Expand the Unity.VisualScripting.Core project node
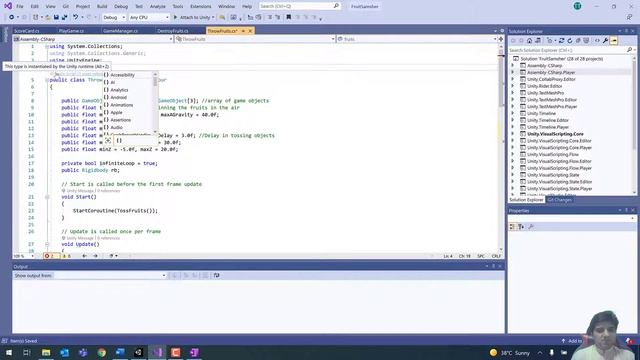This screenshot has height=360, width=640. point(513,134)
